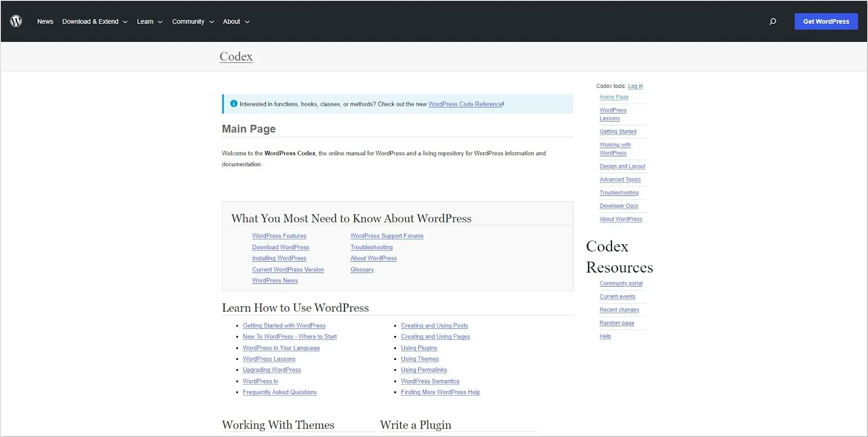View Current events link
Viewport: 868px width, 437px height.
tap(617, 297)
